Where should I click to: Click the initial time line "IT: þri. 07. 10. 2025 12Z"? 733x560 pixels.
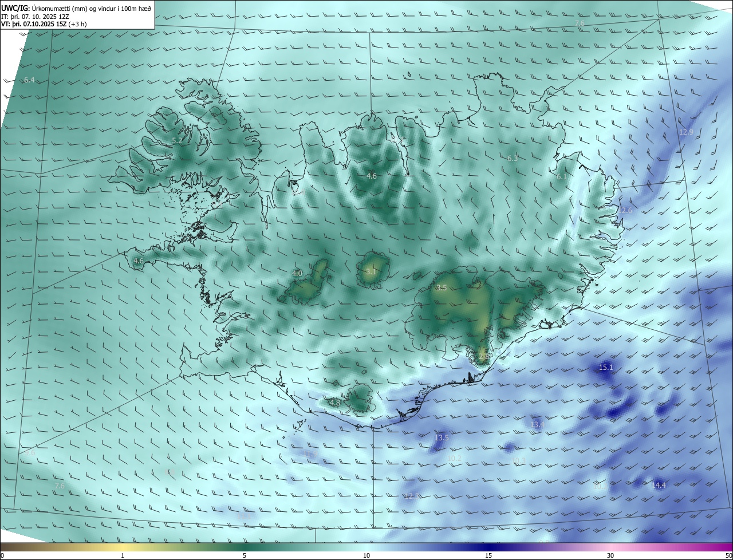tap(36, 17)
